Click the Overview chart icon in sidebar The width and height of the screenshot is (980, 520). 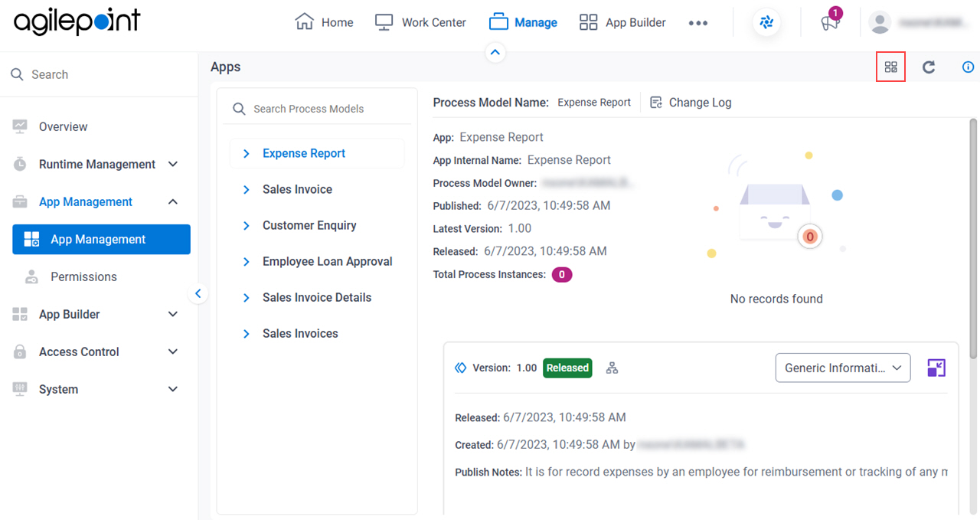click(20, 126)
